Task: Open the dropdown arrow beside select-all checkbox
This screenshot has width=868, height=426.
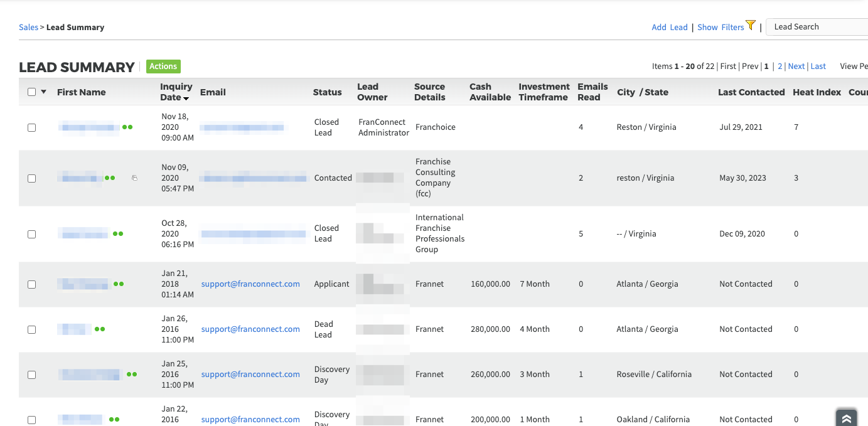Action: coord(44,92)
